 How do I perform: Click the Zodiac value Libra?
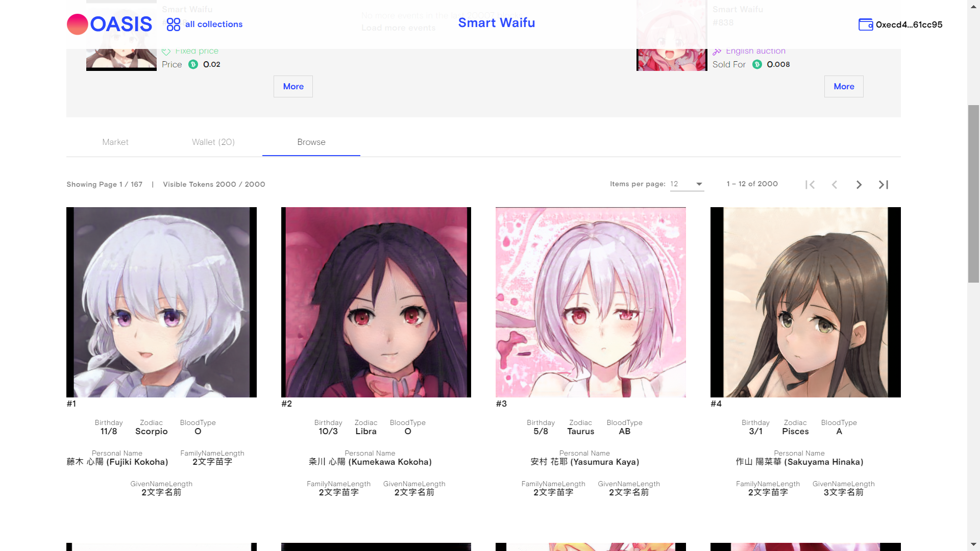click(366, 432)
